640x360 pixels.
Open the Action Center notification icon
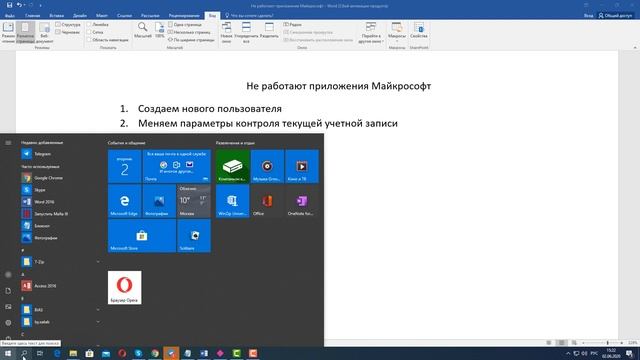[630, 353]
